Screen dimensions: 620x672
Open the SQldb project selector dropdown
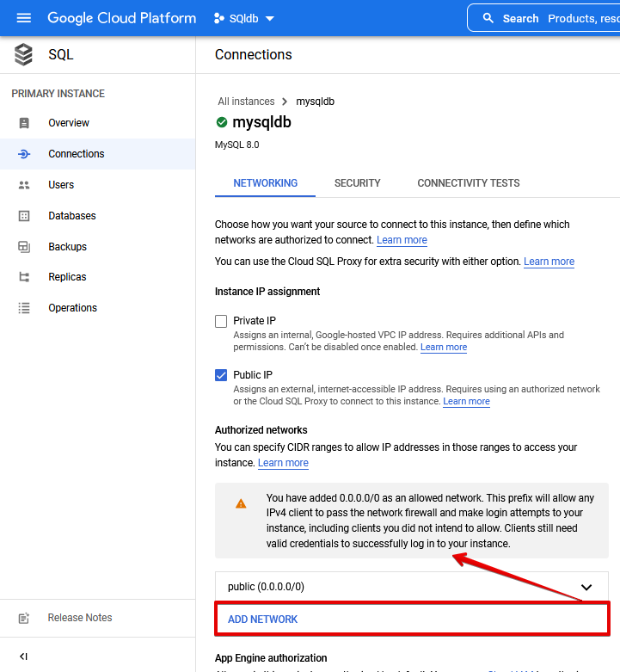(x=243, y=18)
